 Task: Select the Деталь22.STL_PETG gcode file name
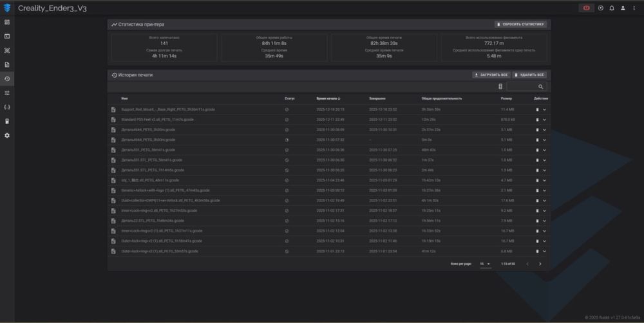pos(153,221)
